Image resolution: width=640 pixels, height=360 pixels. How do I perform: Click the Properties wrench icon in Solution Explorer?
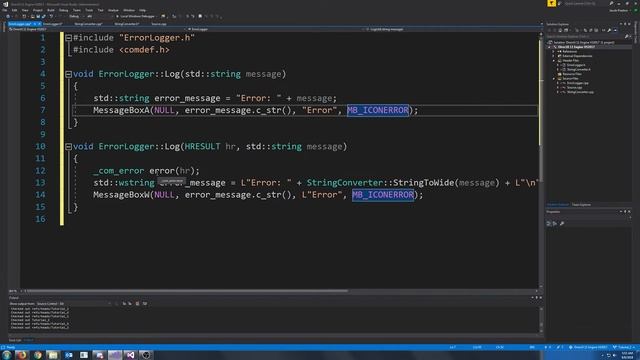pos(609,30)
